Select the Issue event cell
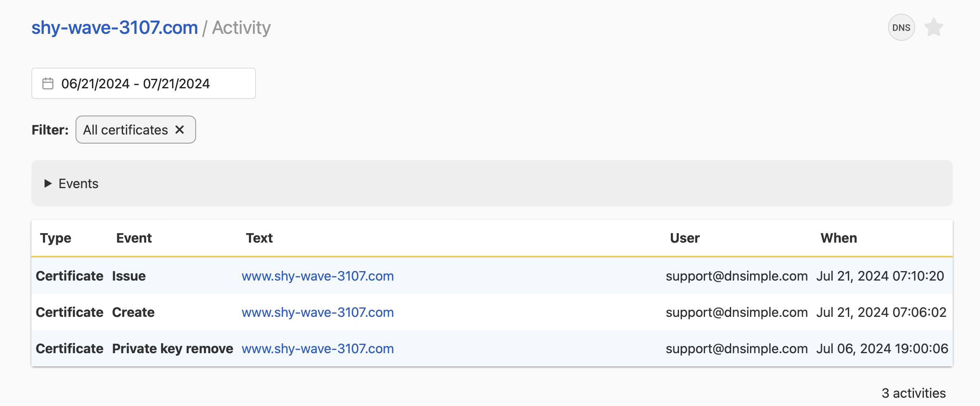The height and width of the screenshot is (406, 980). pyautogui.click(x=129, y=276)
